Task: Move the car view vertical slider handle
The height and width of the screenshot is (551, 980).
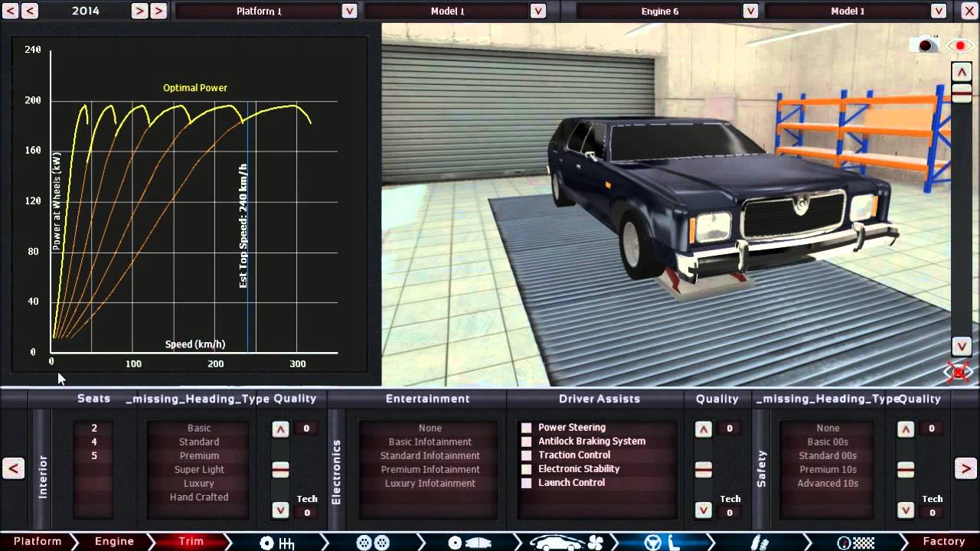Action: pos(961,92)
